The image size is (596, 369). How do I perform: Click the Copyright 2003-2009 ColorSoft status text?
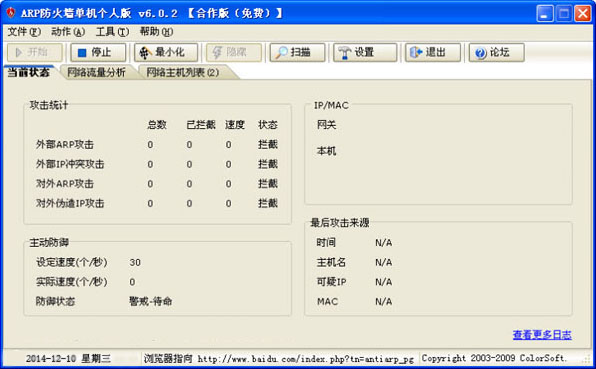[x=494, y=358]
